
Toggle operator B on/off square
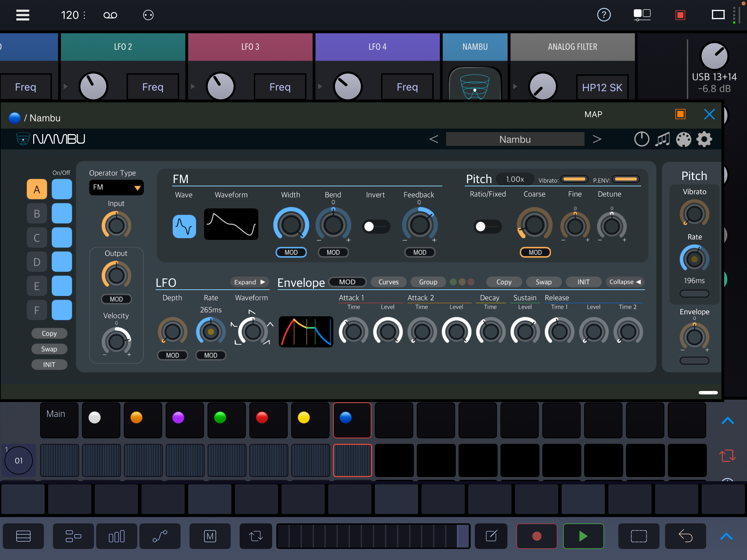click(62, 213)
